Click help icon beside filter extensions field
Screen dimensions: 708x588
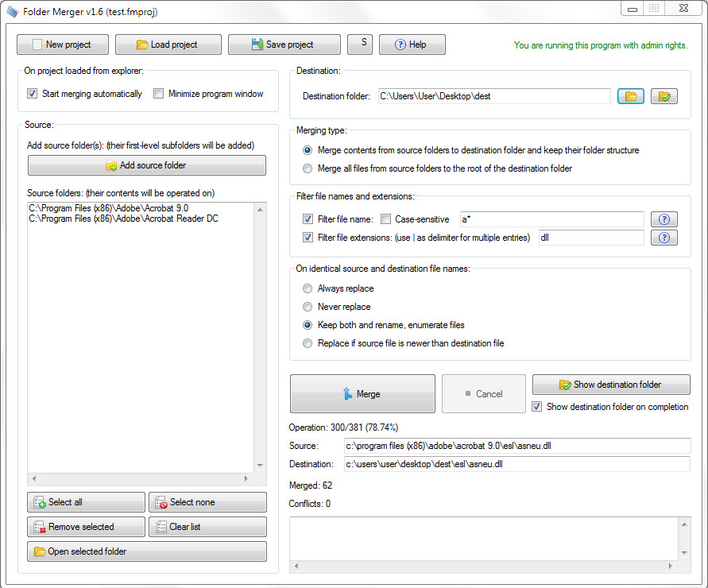[664, 238]
